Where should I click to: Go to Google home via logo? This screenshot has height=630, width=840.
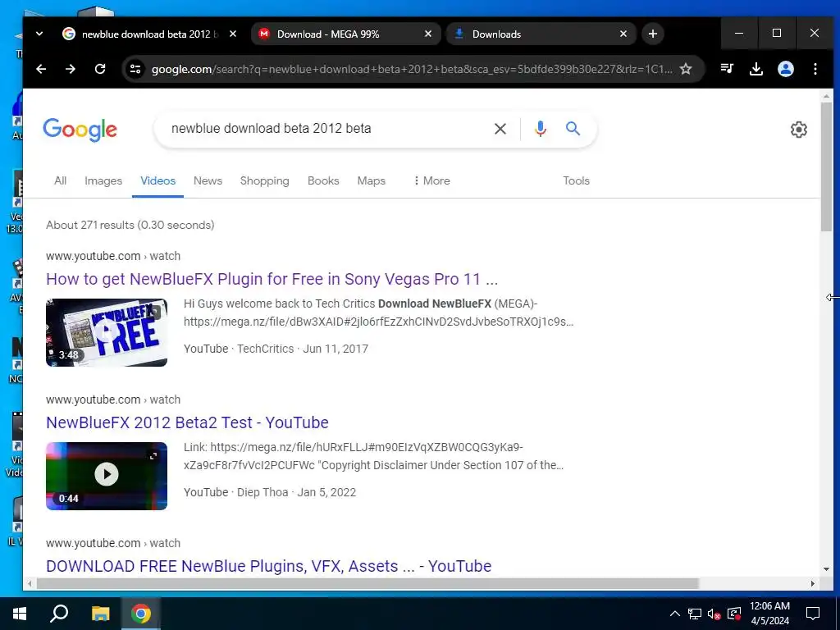coord(80,130)
